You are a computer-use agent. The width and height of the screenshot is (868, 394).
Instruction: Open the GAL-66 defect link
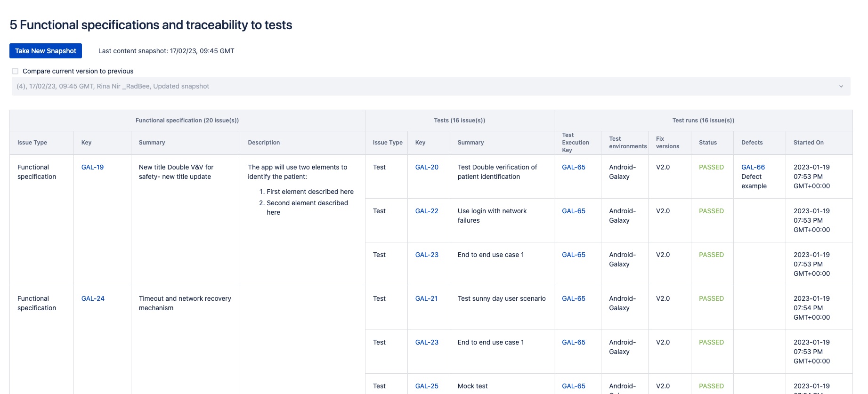pos(753,167)
